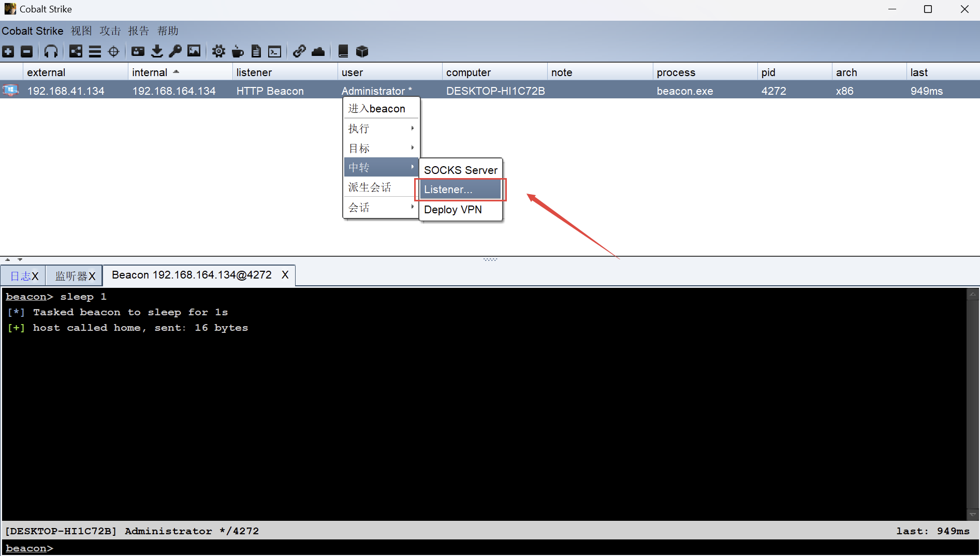Open the 报告 (Reporting) menu
980x556 pixels.
(139, 31)
